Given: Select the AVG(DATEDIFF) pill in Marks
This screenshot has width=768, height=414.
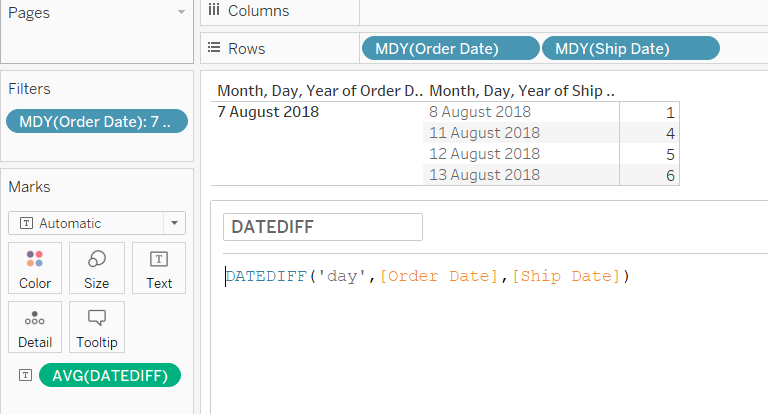Looking at the screenshot, I should tap(110, 376).
